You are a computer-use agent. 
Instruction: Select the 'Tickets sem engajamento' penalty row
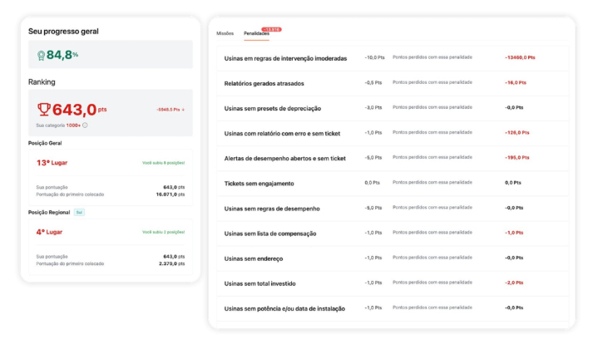tap(259, 183)
